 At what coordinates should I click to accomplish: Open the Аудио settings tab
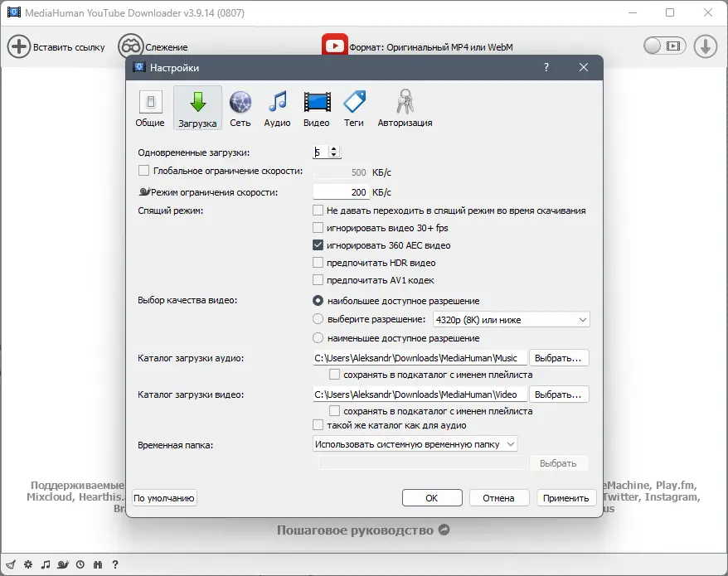click(x=277, y=109)
